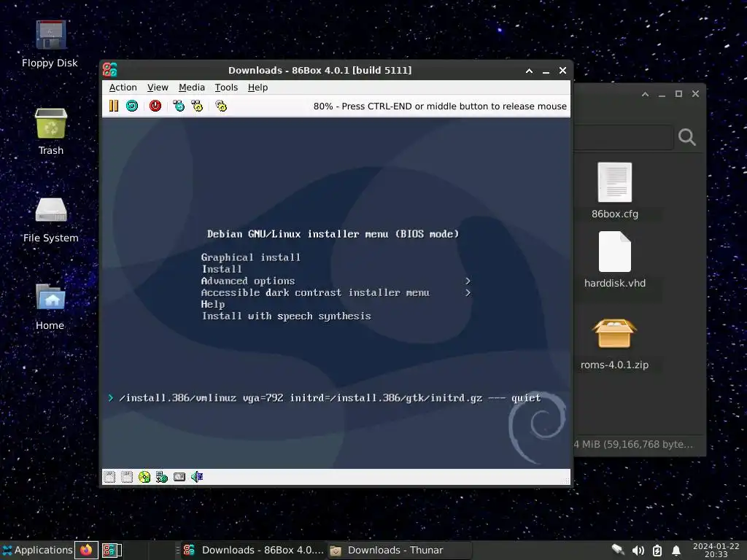747x560 pixels.
Task: Click the second floppy drive status icon
Action: 127,477
